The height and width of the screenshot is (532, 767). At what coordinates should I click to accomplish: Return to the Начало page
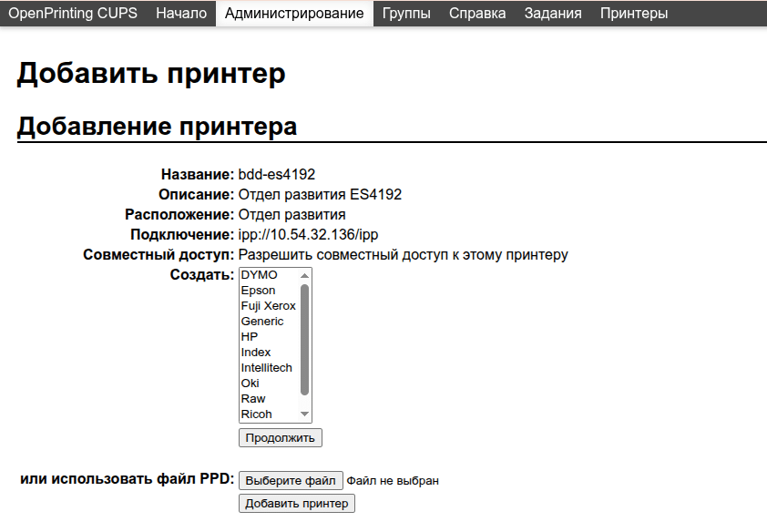[x=182, y=14]
